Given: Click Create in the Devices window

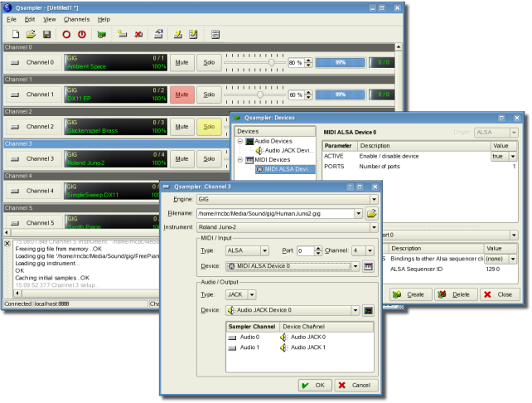Looking at the screenshot, I should [409, 294].
